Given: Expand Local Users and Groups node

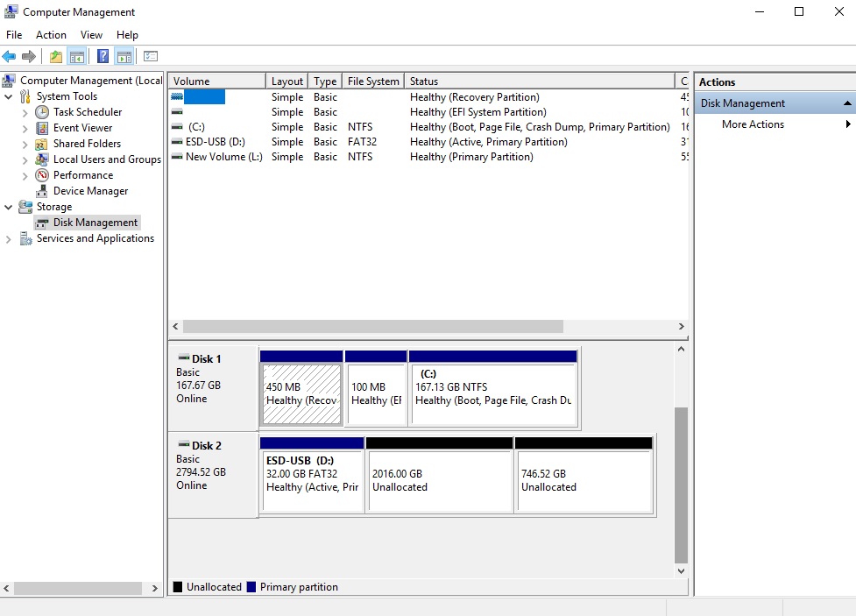Looking at the screenshot, I should (x=25, y=160).
